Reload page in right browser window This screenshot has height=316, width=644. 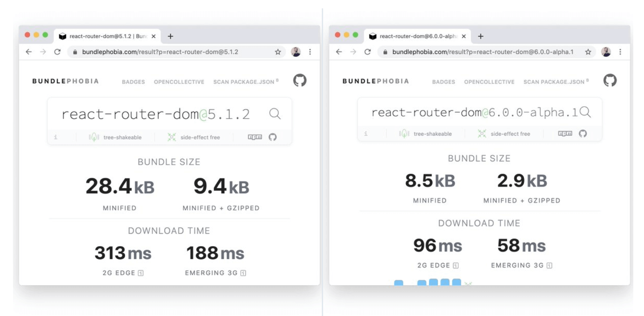367,52
